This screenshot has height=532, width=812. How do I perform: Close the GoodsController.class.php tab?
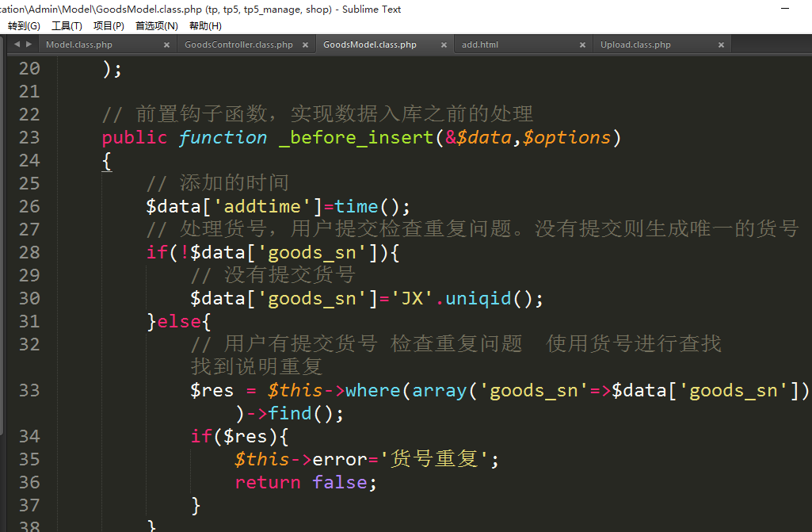click(305, 45)
